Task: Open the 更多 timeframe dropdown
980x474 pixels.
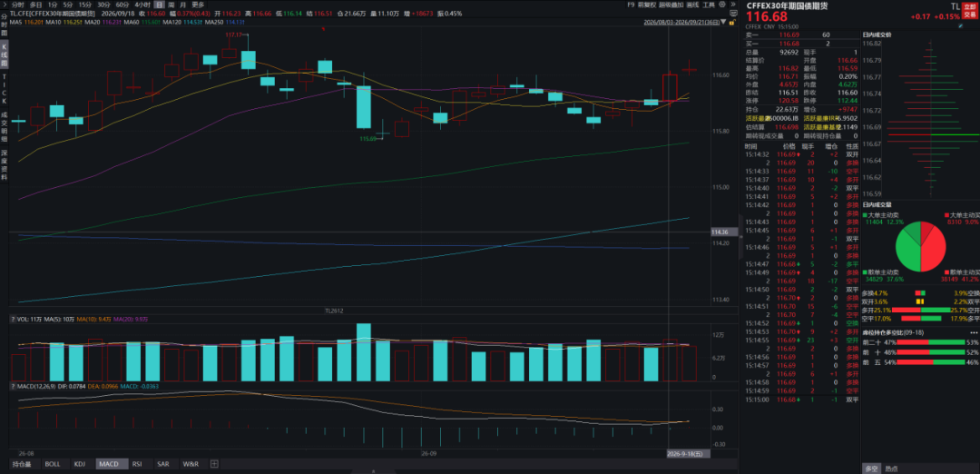Action: click(198, 5)
